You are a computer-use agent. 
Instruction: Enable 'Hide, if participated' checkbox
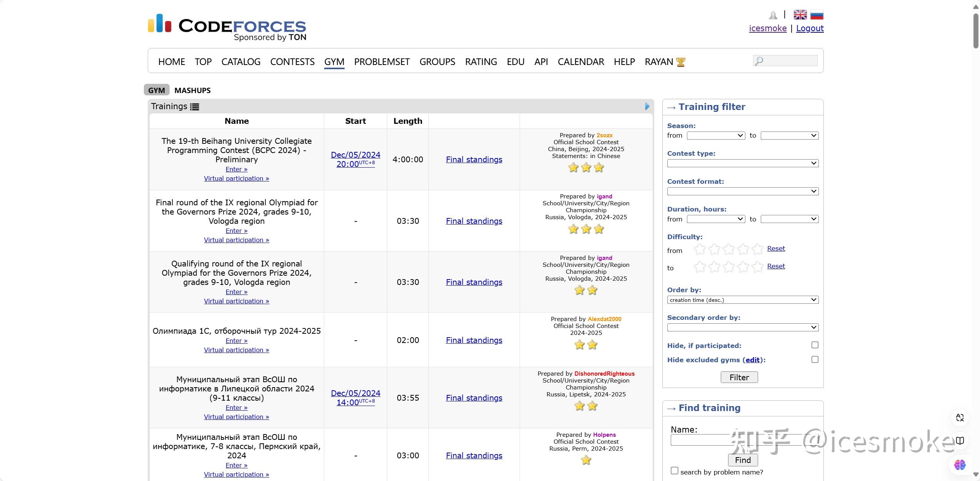[x=815, y=345]
